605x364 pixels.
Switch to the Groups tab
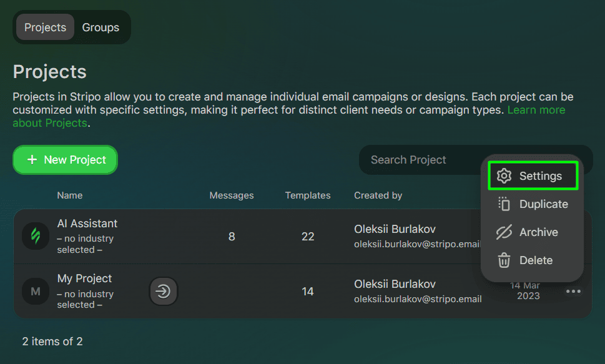pos(101,27)
